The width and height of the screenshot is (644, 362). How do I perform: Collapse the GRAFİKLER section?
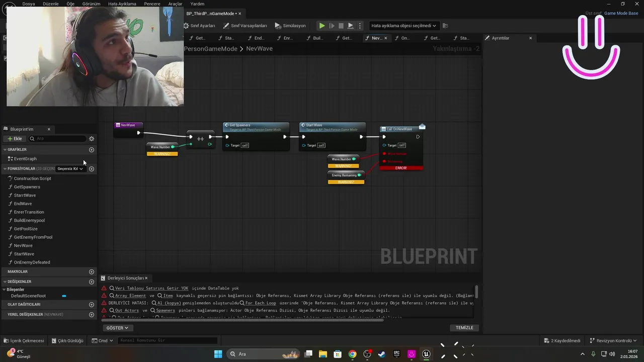5,150
